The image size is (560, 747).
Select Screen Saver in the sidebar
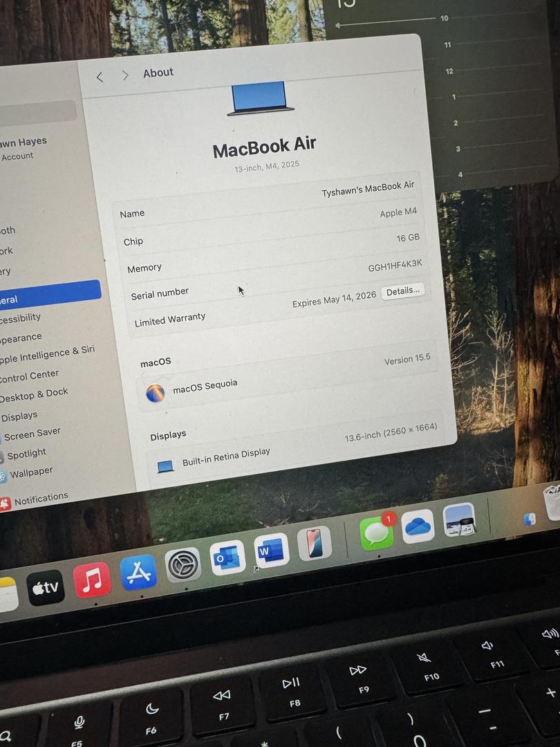pyautogui.click(x=32, y=434)
